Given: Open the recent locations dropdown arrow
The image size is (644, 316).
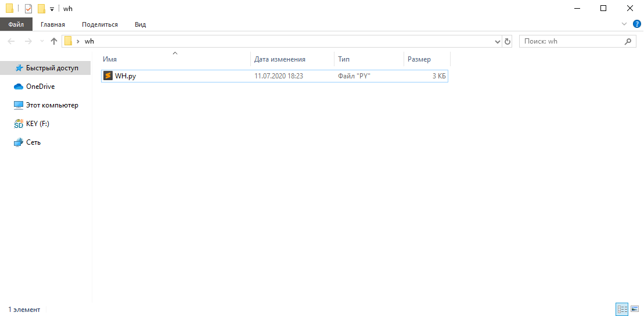Looking at the screenshot, I should (41, 41).
